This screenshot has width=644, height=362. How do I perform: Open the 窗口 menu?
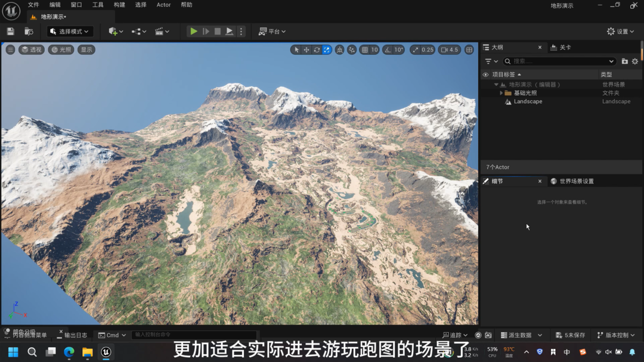(x=76, y=5)
